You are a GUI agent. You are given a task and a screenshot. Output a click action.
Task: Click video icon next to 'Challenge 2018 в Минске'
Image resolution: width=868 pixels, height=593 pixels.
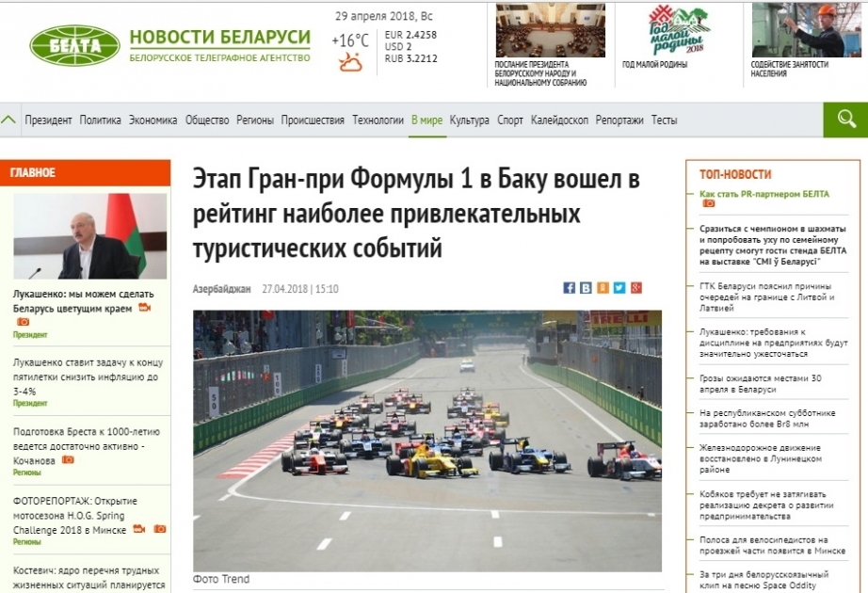point(139,529)
